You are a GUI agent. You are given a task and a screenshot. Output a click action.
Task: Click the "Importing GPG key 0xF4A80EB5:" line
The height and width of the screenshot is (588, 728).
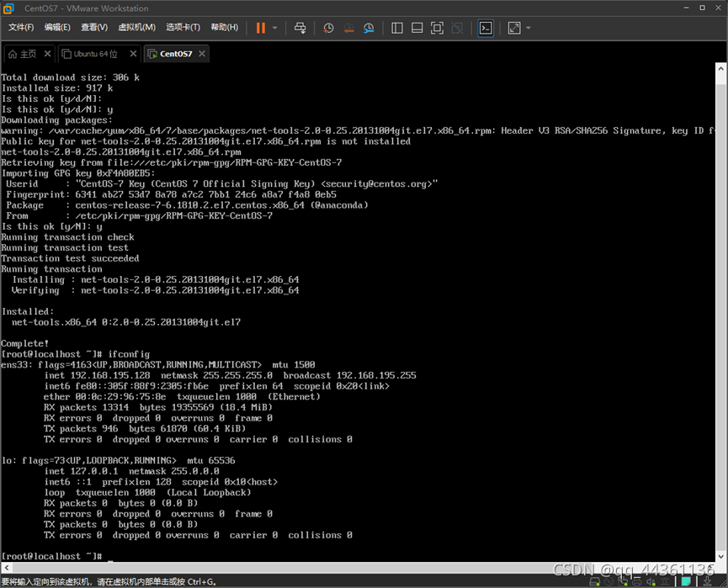[x=78, y=173]
